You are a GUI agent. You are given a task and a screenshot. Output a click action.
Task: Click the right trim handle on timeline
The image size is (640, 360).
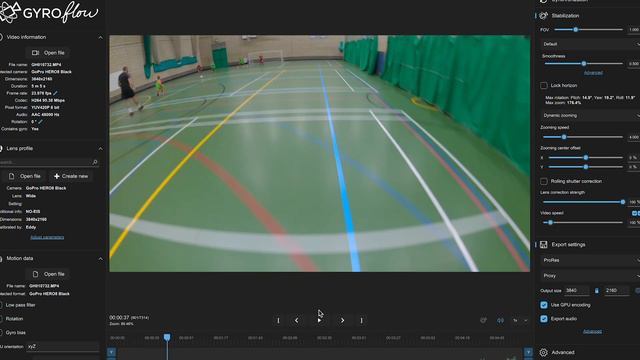click(528, 352)
